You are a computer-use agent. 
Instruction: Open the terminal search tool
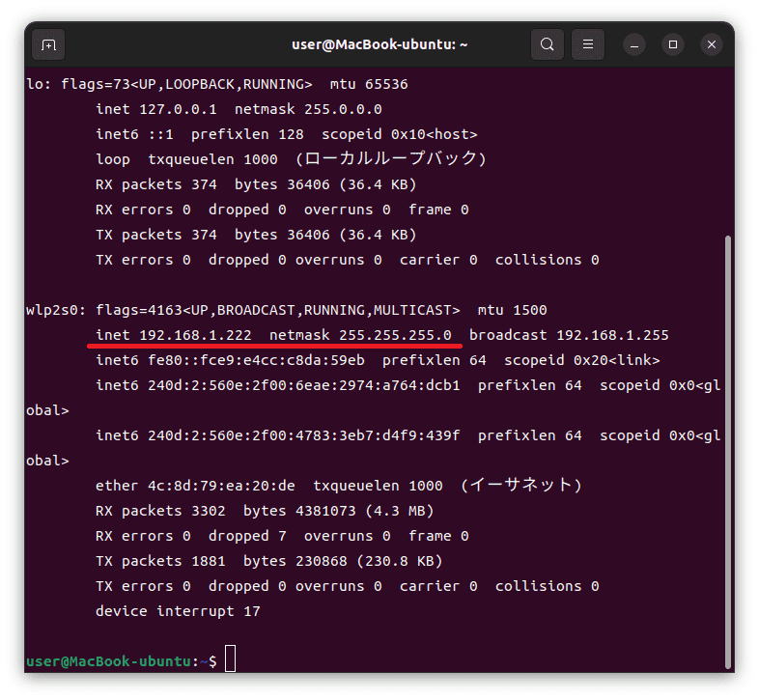click(x=547, y=44)
